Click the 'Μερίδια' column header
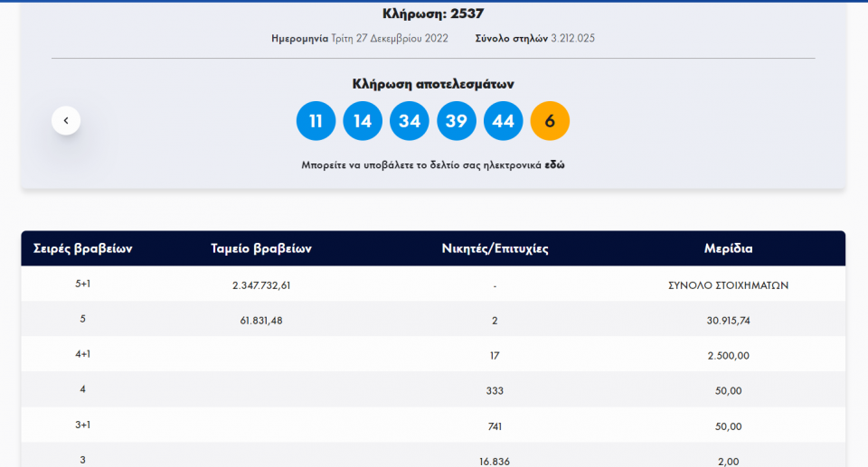The width and height of the screenshot is (868, 467). click(x=728, y=248)
